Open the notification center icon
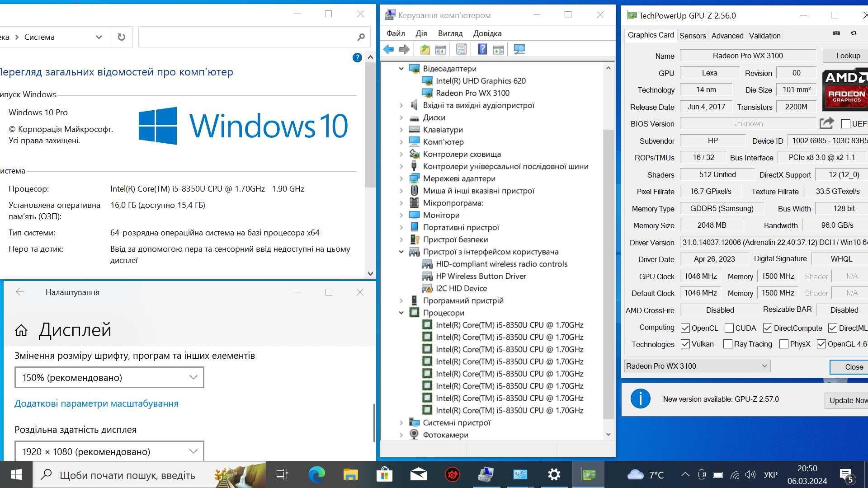 coord(846,475)
